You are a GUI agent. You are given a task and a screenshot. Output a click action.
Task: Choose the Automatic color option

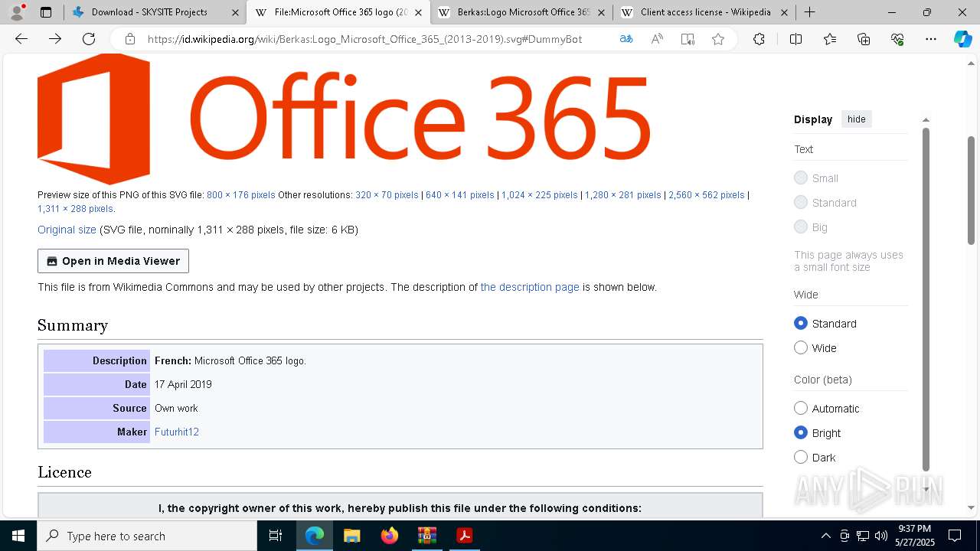(801, 408)
